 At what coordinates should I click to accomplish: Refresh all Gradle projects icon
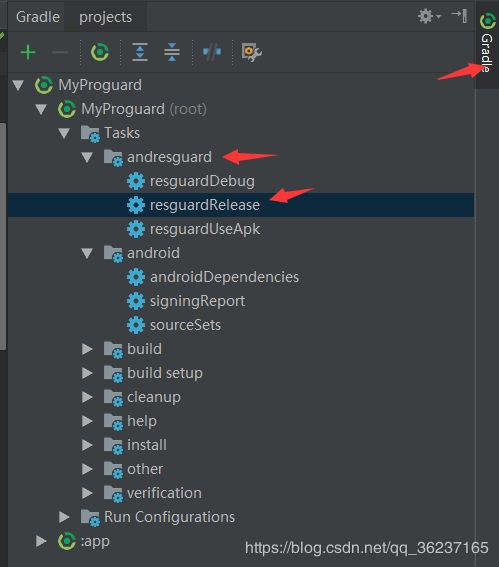point(100,52)
